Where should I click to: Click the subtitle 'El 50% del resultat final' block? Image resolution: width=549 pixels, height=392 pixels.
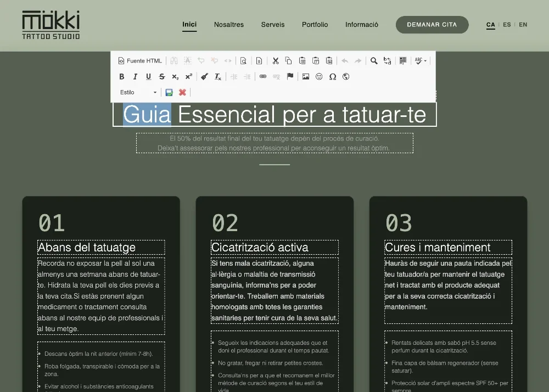(274, 143)
